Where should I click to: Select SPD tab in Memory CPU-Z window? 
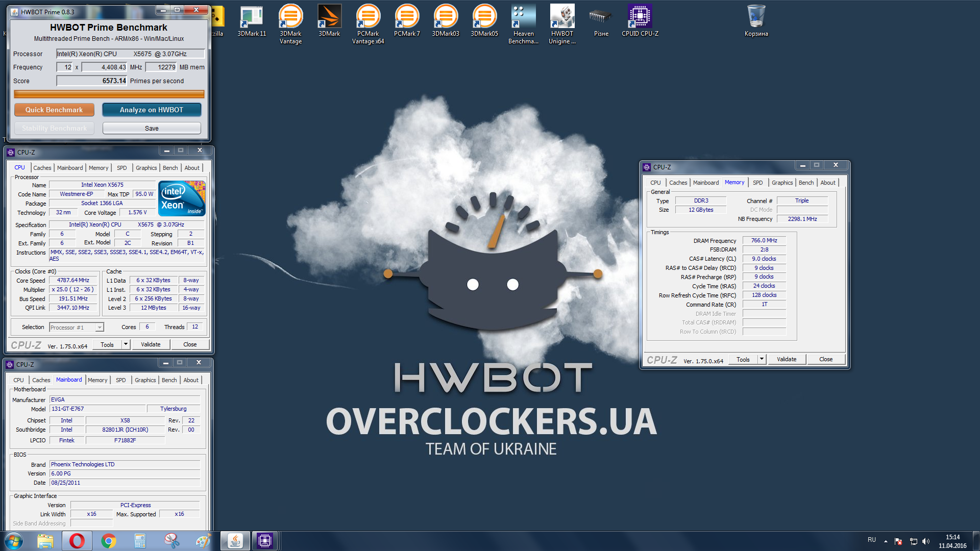[758, 183]
